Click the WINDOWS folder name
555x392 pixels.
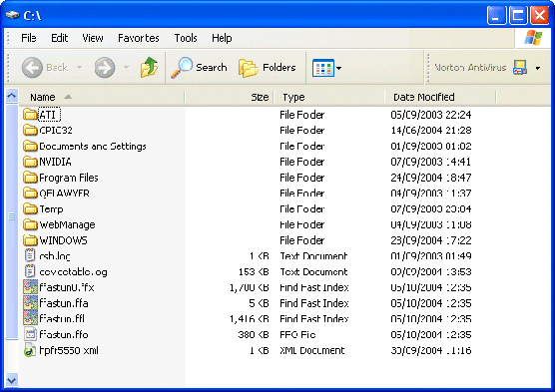click(63, 240)
